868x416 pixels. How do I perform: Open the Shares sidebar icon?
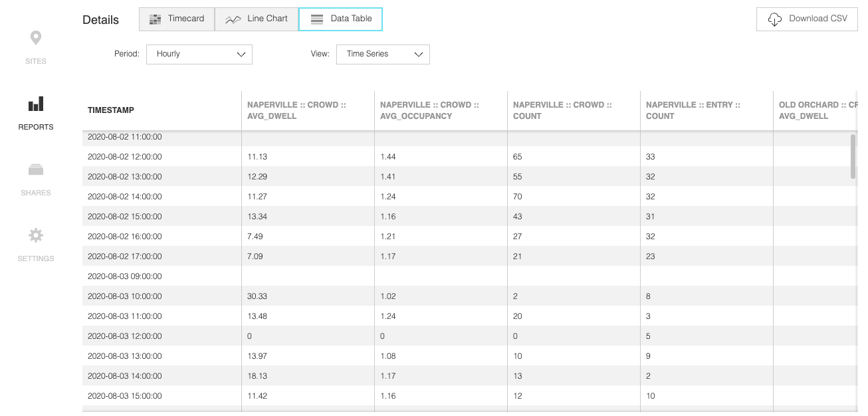[36, 170]
